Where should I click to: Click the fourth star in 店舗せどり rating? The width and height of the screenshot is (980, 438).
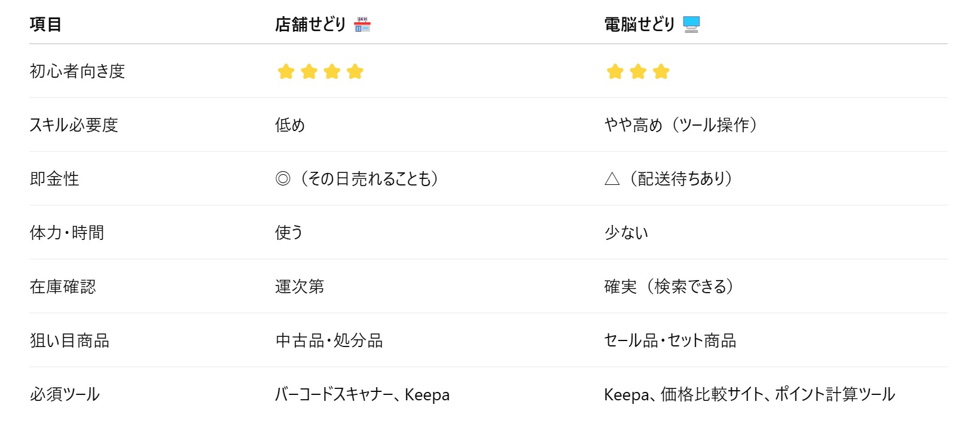(x=355, y=72)
